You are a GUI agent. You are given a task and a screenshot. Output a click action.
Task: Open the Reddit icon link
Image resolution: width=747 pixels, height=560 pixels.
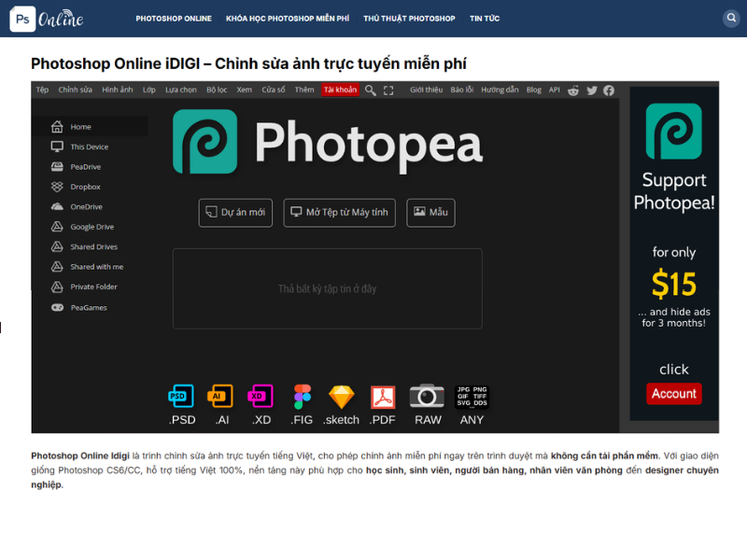click(x=573, y=91)
